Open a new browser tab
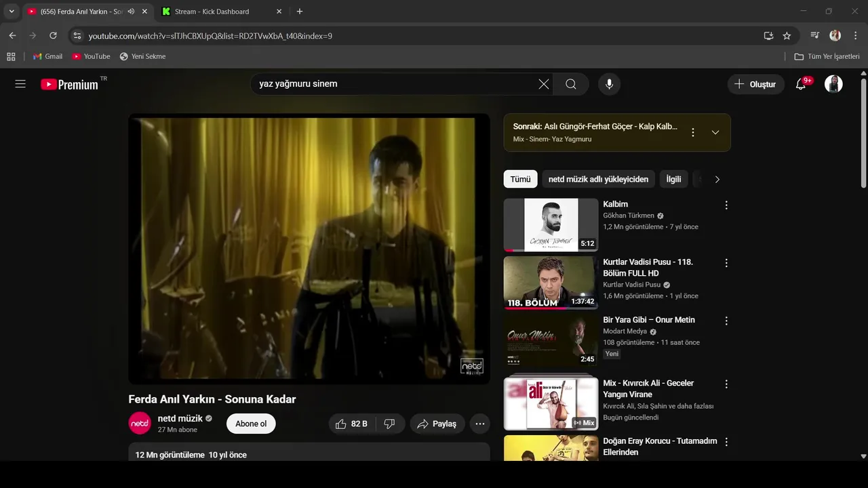This screenshot has width=868, height=488. pos(300,12)
